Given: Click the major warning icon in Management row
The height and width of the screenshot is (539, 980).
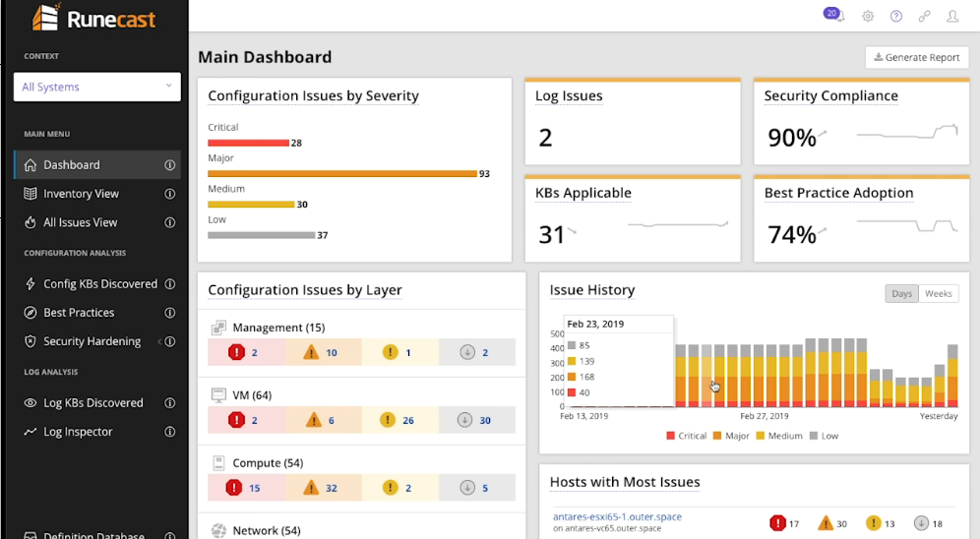Looking at the screenshot, I should point(311,352).
